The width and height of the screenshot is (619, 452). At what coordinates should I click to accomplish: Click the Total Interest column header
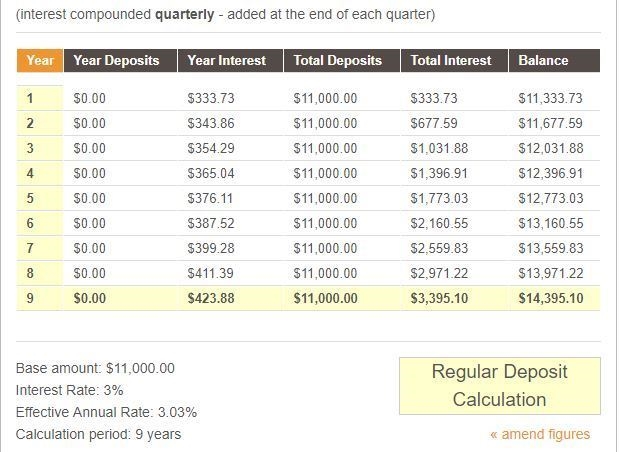[454, 60]
